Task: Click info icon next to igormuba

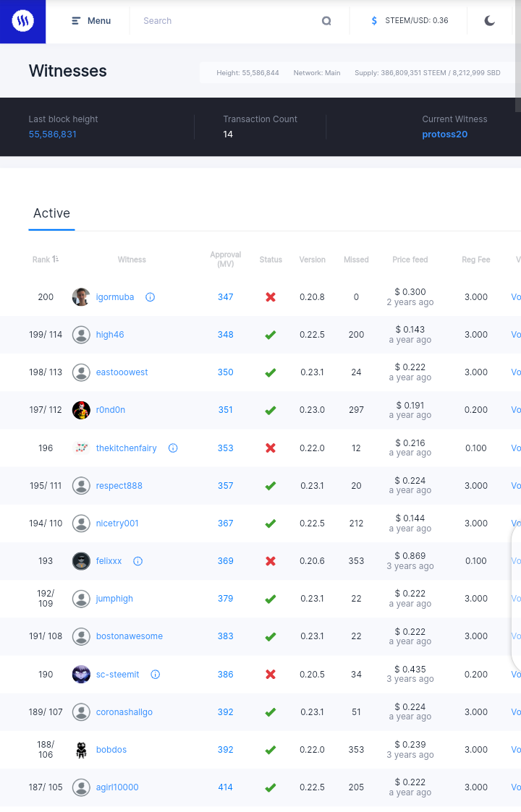Action: (151, 297)
